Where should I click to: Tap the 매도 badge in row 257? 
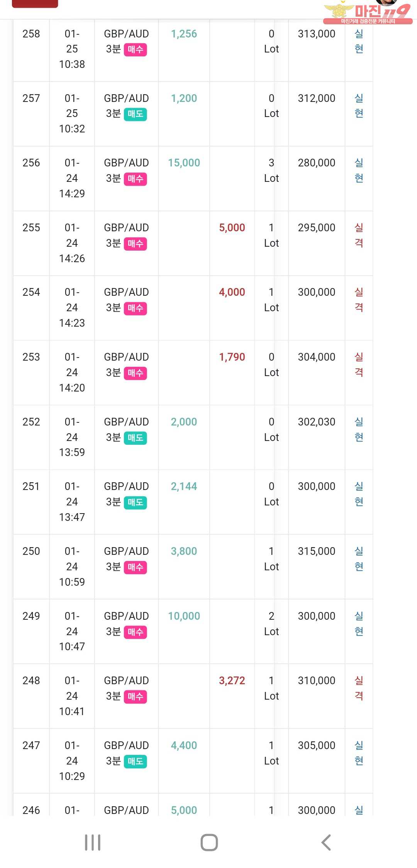point(135,114)
